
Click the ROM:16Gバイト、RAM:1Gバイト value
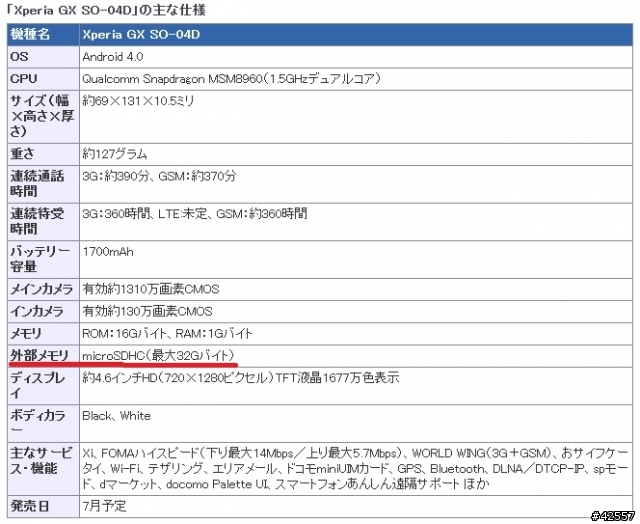(x=167, y=334)
